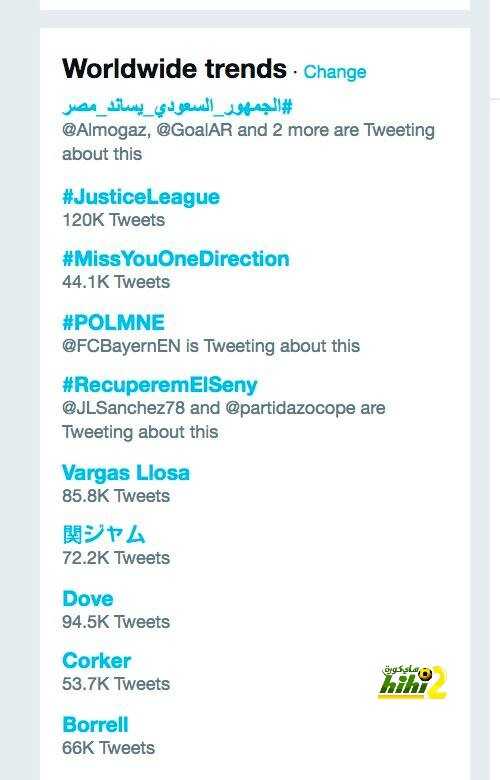Click the hihi2 watermark logo
Image resolution: width=500 pixels, height=780 pixels.
pos(412,682)
